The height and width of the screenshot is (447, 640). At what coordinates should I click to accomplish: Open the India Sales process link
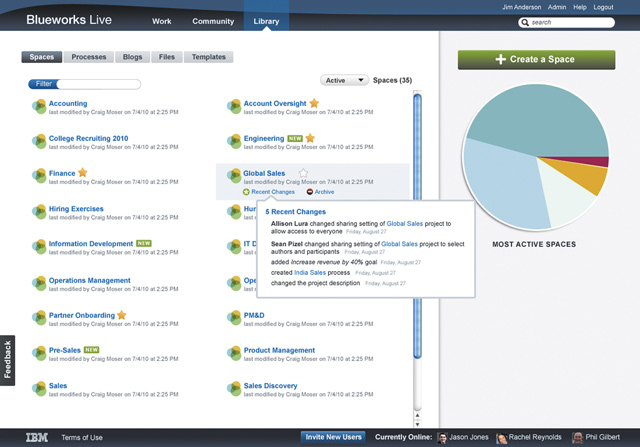coord(310,273)
